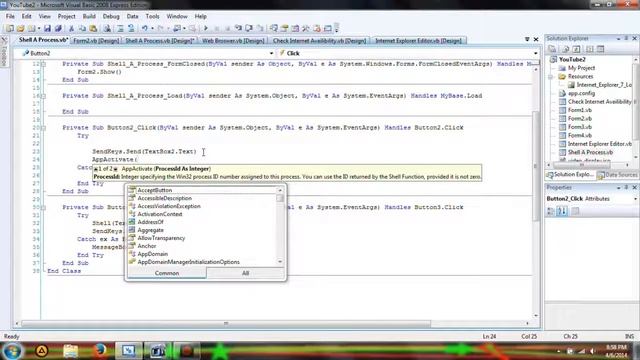Screen dimensions: 640x360
Task: Click the Step Into toolbar icon
Action: click(238, 29)
